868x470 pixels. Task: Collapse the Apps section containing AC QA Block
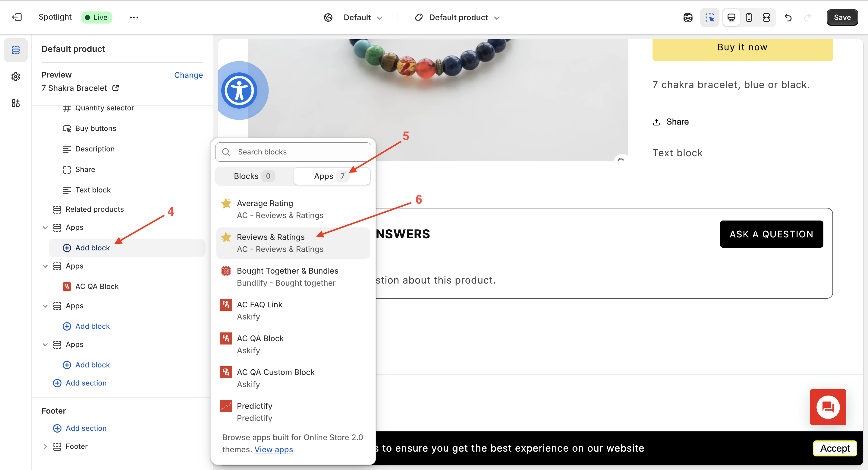click(45, 266)
